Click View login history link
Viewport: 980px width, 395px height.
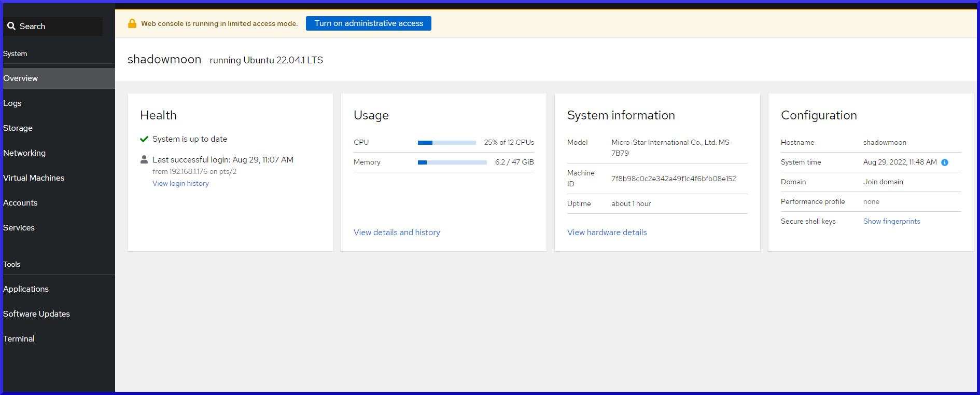click(180, 184)
